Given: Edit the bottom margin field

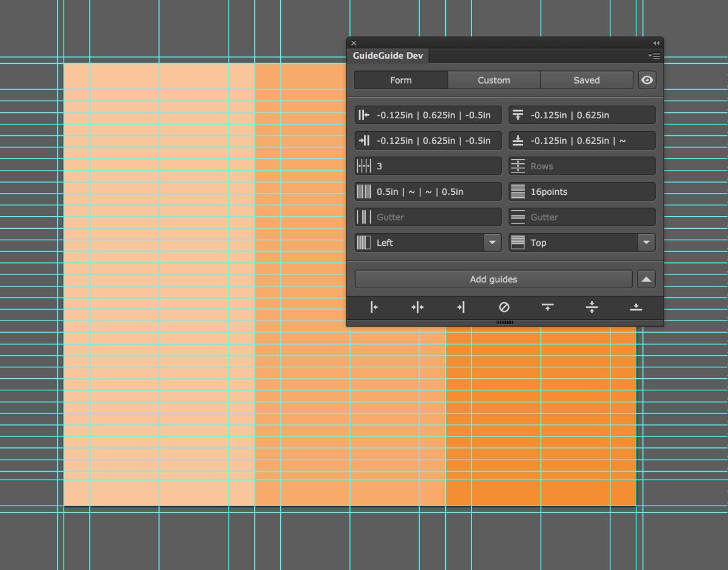Looking at the screenshot, I should (x=582, y=140).
